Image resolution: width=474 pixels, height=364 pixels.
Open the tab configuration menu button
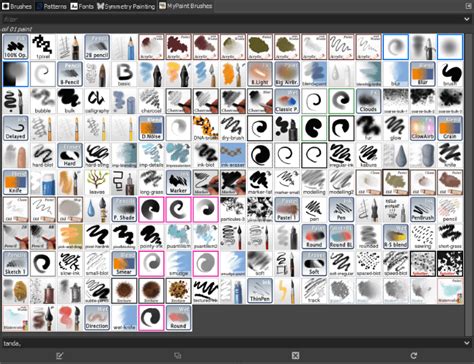pos(468,6)
